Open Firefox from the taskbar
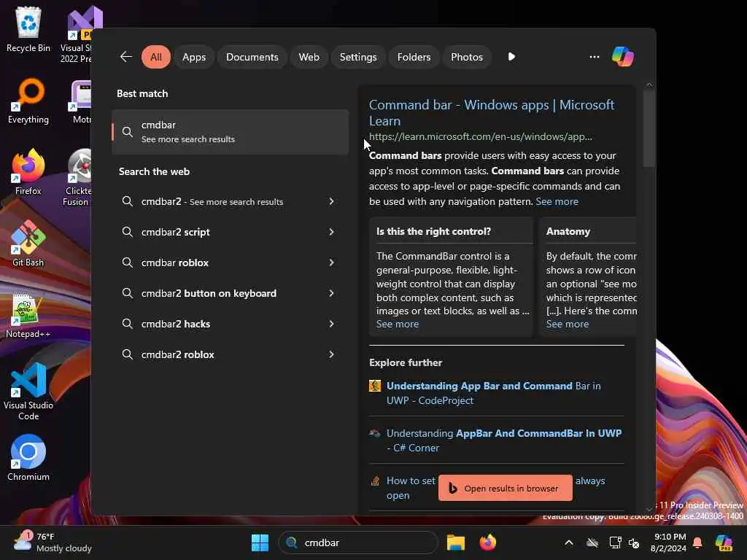Screen dimensions: 747x560 (487, 542)
